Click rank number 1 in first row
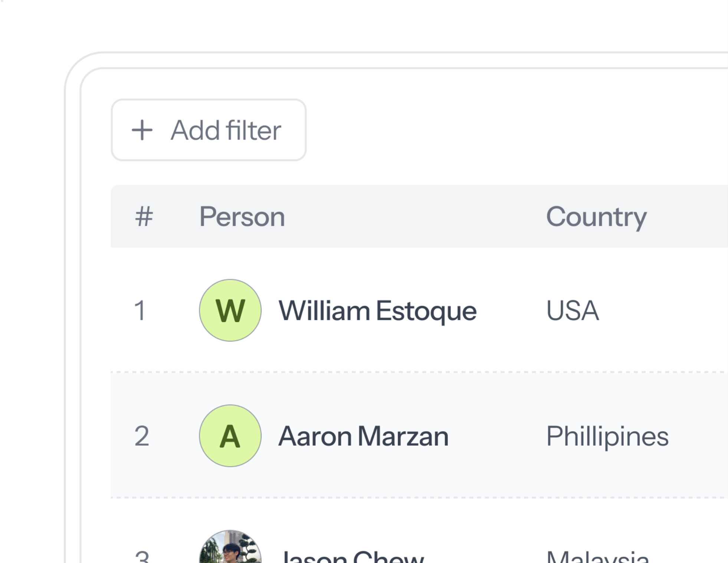Viewport: 728px width, 563px height. click(140, 310)
